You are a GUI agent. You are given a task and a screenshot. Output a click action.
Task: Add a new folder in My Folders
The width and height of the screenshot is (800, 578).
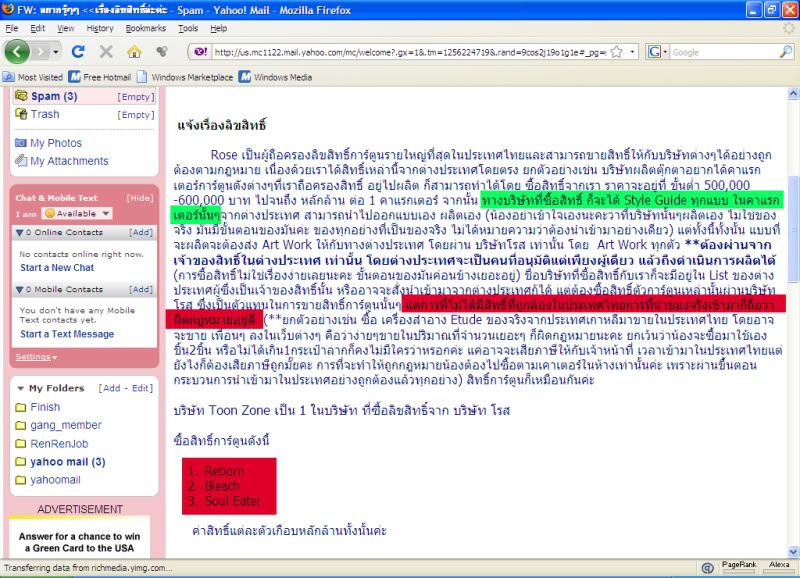111,388
